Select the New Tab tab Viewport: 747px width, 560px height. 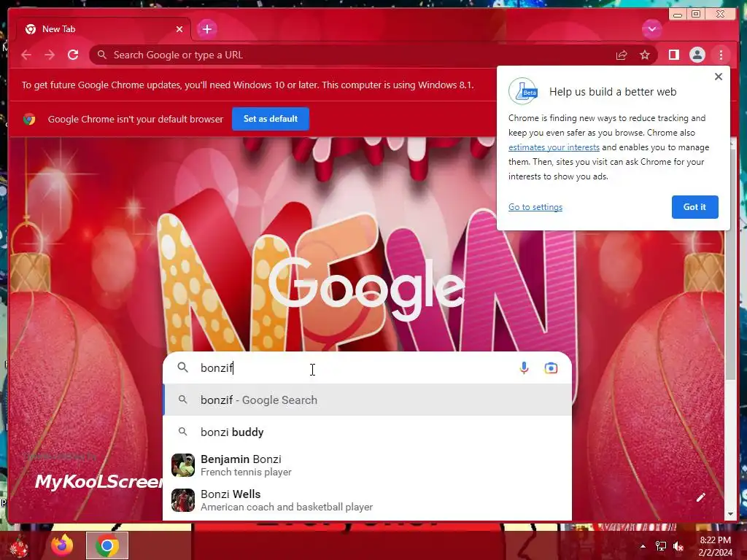104,29
